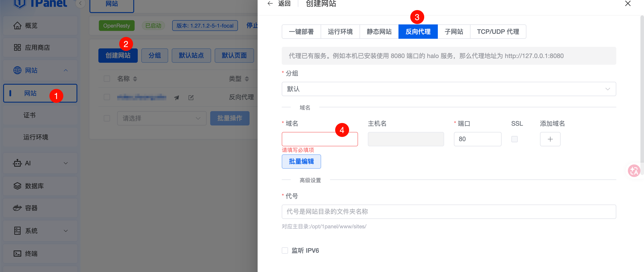The width and height of the screenshot is (644, 272).
Task: Click into the 代号 input field
Action: tap(449, 212)
